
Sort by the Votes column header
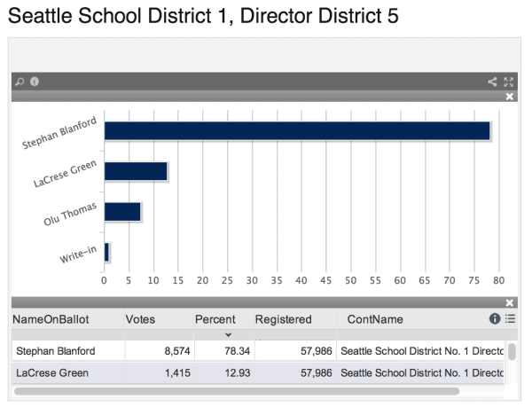(x=140, y=319)
